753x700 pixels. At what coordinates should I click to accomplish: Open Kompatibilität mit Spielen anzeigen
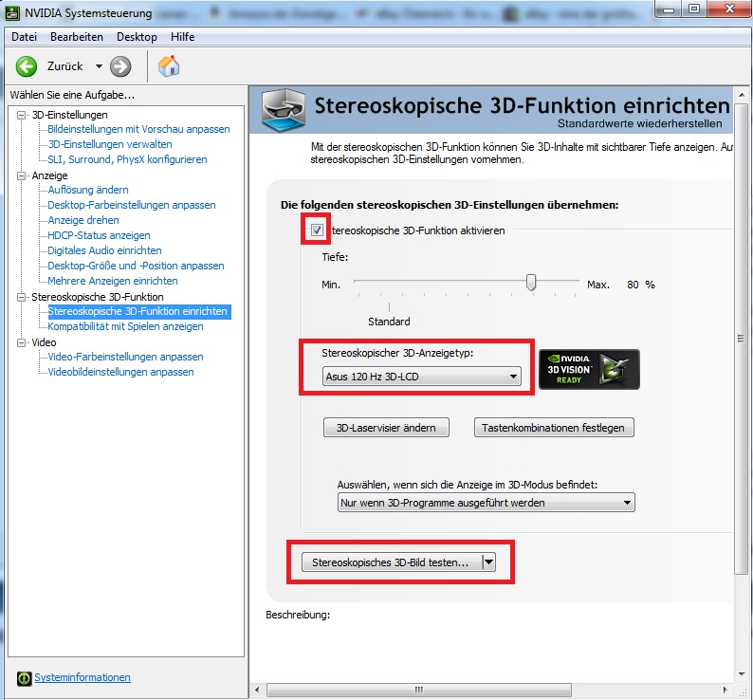coord(125,326)
